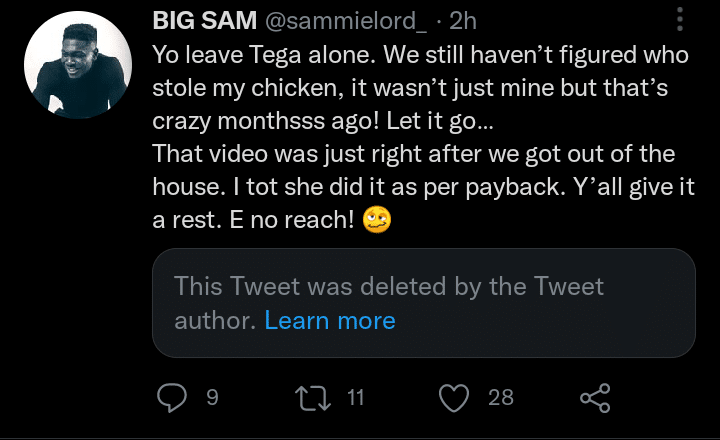Click the retweet count of 11
Screen dimensions: 720x440
point(356,398)
